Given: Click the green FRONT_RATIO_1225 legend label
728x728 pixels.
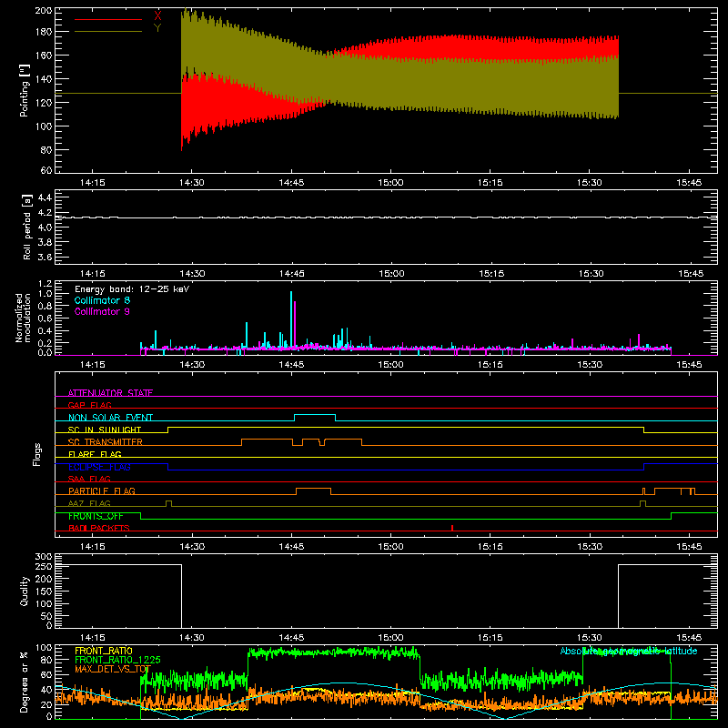Looking at the screenshot, I should point(117,660).
